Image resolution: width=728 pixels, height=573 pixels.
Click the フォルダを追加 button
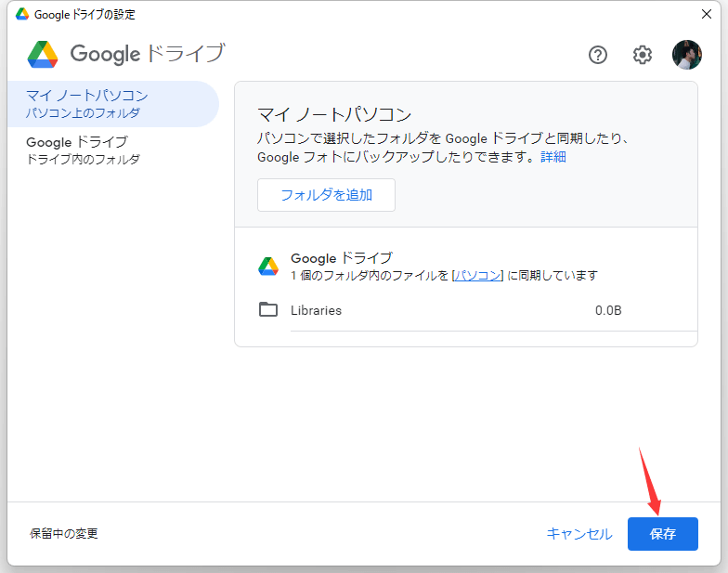(x=327, y=195)
